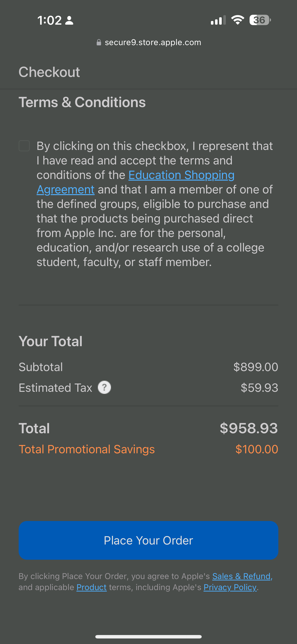297x644 pixels.
Task: Tap the person icon next to the time
Action: [69, 20]
